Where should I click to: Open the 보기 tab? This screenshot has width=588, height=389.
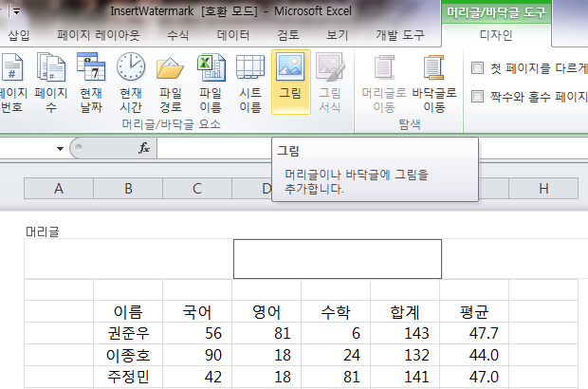pyautogui.click(x=338, y=35)
